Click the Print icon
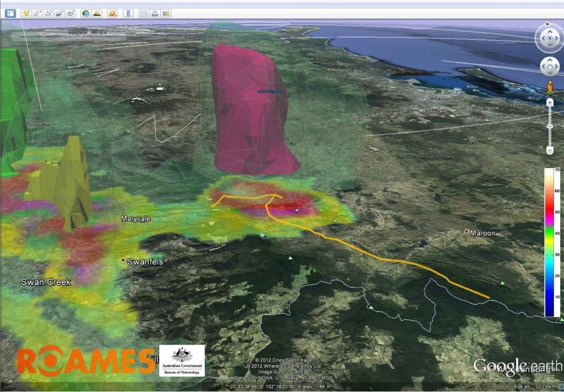Viewport: 564px width, 392px height. point(155,13)
